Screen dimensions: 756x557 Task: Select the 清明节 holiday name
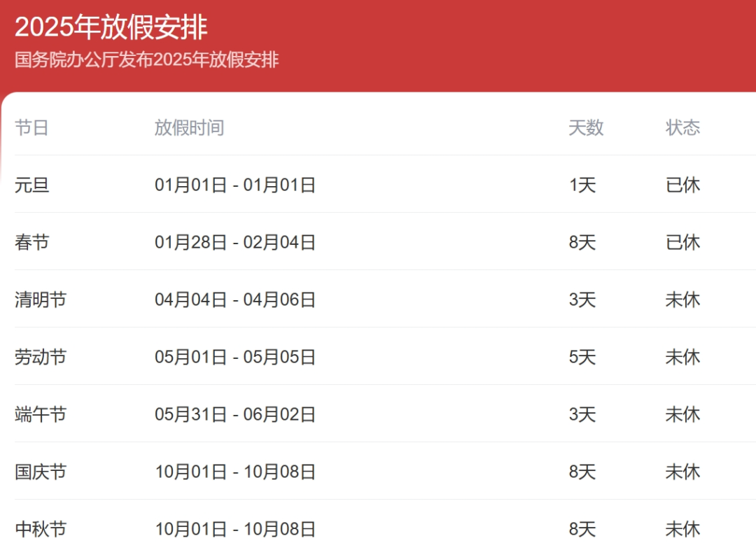41,299
